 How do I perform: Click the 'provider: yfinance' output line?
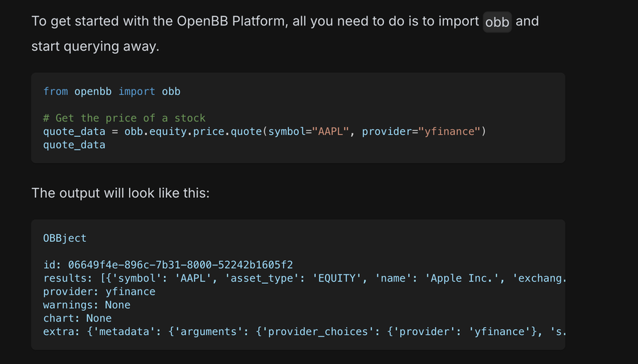coord(99,292)
